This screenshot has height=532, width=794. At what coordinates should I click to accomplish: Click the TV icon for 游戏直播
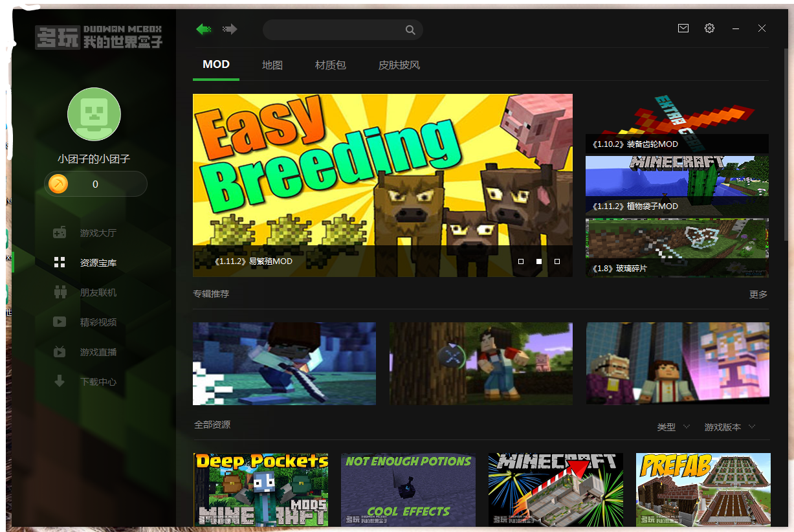pyautogui.click(x=60, y=351)
